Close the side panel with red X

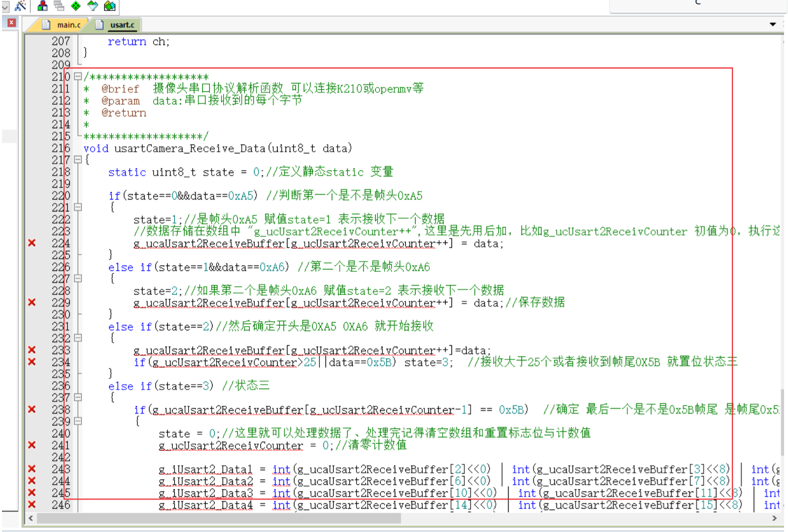pyautogui.click(x=11, y=23)
